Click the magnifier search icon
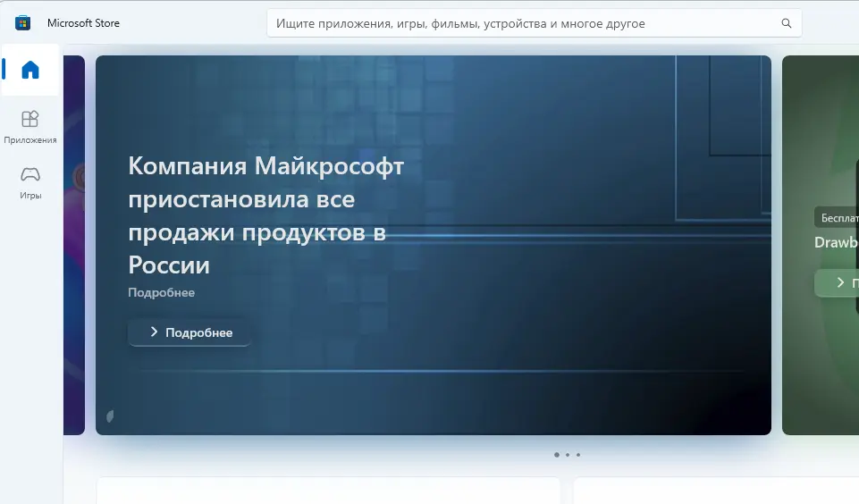Screen dimensions: 859x504 pyautogui.click(x=787, y=24)
